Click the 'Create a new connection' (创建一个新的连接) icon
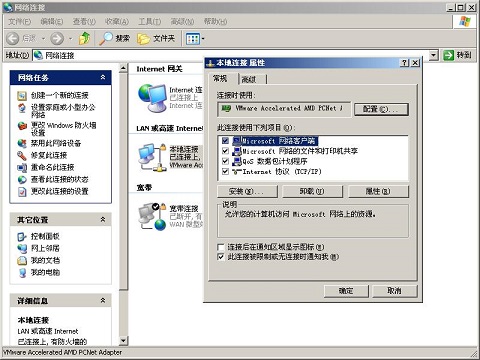This screenshot has height=360, width=480. tap(22, 96)
